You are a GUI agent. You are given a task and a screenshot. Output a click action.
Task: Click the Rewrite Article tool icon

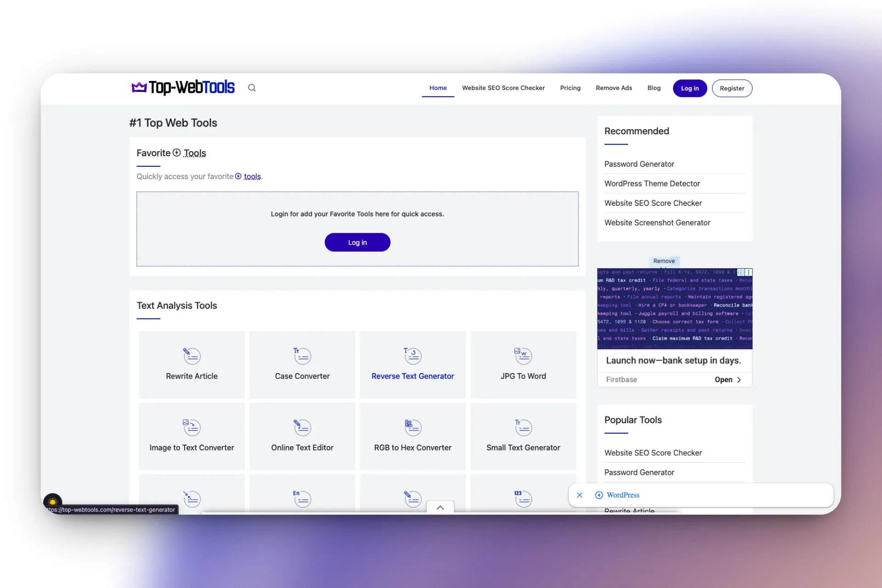click(192, 356)
